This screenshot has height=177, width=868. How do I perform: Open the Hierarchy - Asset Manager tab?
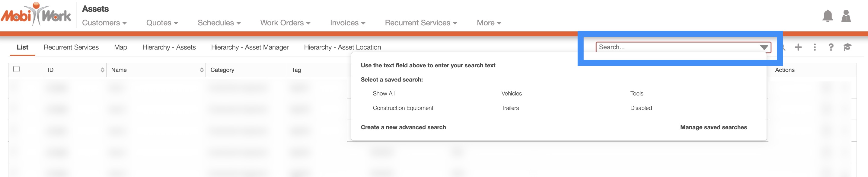click(250, 47)
